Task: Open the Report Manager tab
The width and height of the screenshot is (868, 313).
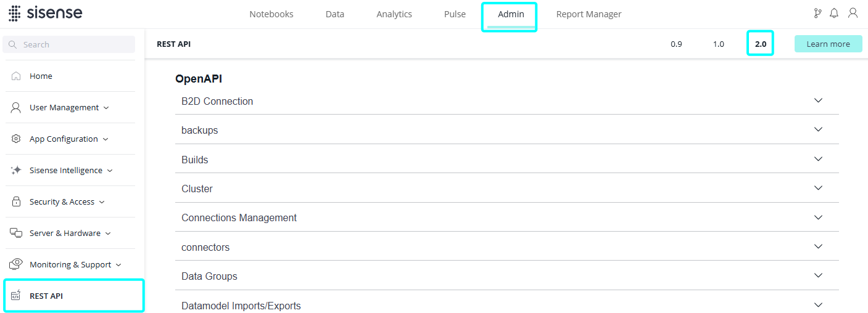Action: pyautogui.click(x=589, y=14)
